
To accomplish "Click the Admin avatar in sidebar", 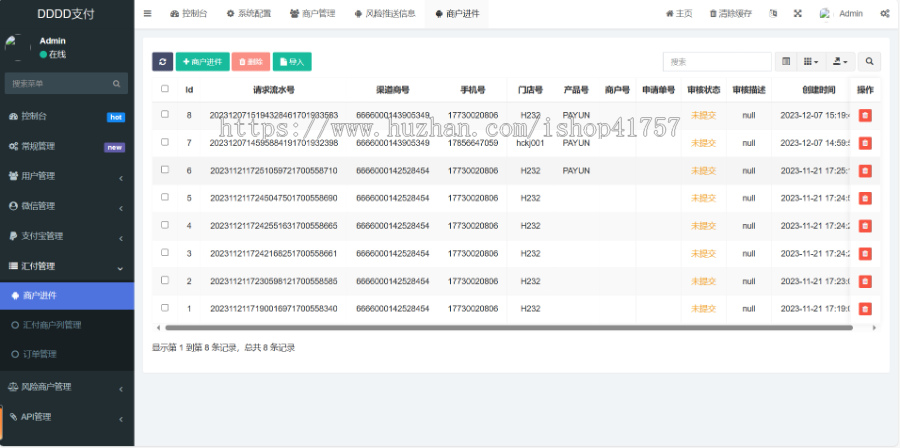I will [x=18, y=47].
